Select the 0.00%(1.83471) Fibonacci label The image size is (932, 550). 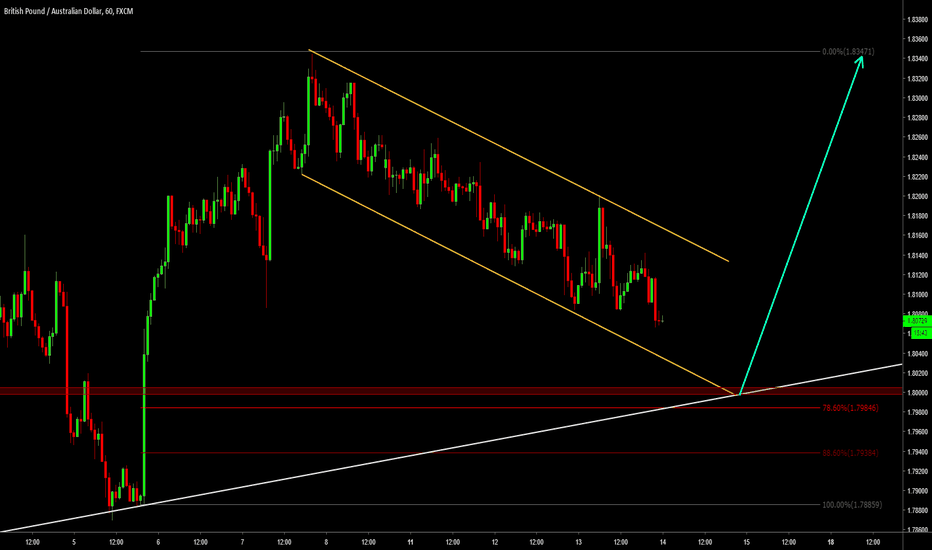pyautogui.click(x=848, y=52)
